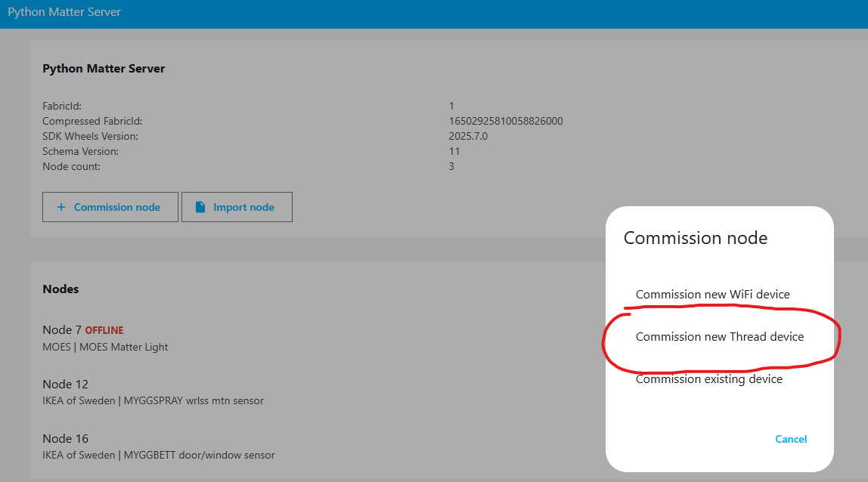Click the Commission node dialog title
The image size is (868, 482).
(696, 238)
